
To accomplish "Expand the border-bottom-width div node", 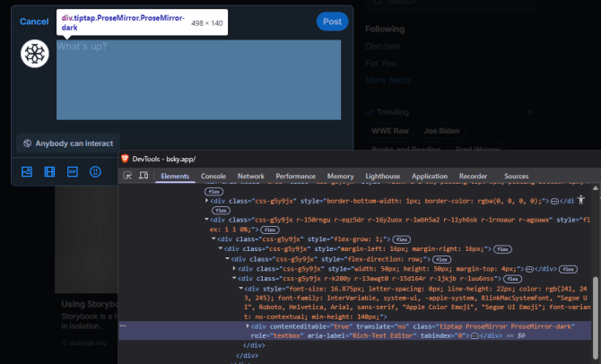I will (207, 201).
